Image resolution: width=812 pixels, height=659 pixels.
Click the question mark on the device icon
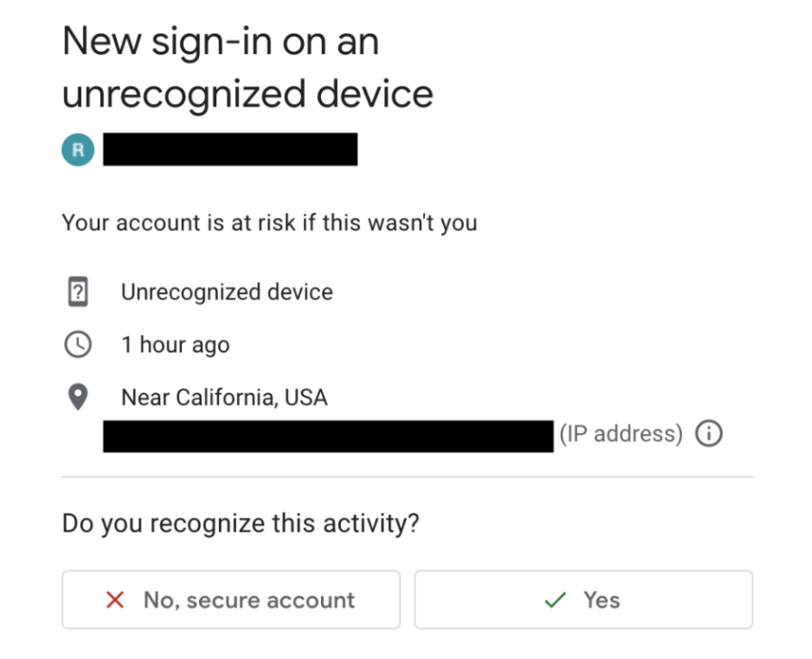(x=80, y=291)
